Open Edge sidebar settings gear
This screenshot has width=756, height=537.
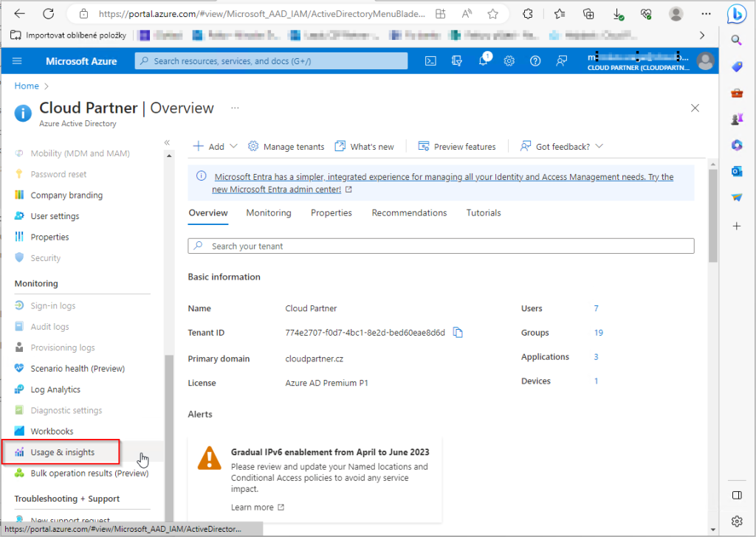[x=737, y=521]
